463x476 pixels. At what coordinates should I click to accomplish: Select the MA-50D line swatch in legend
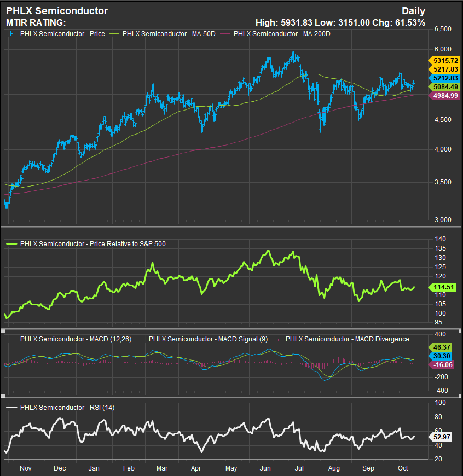114,34
